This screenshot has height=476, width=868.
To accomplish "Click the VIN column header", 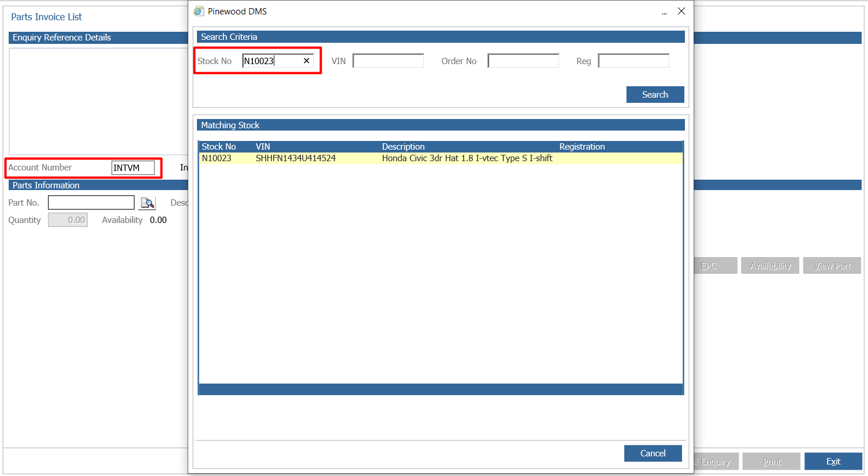I will [263, 147].
